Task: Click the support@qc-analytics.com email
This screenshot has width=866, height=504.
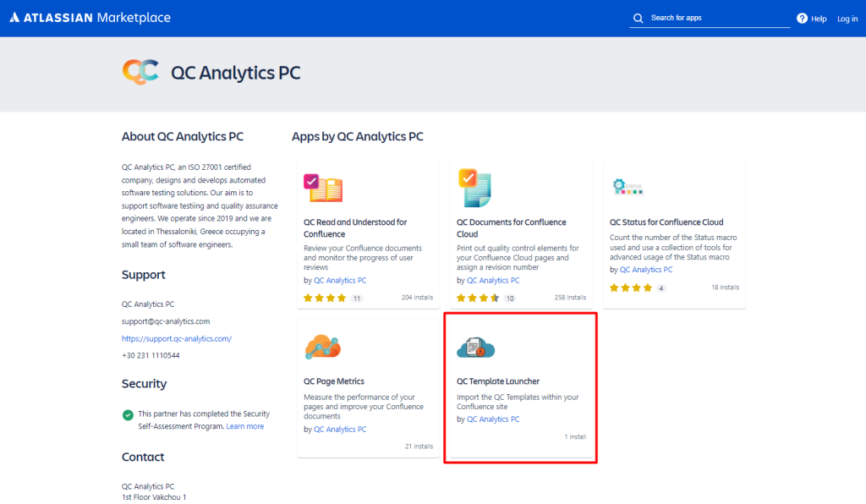Action: point(166,321)
